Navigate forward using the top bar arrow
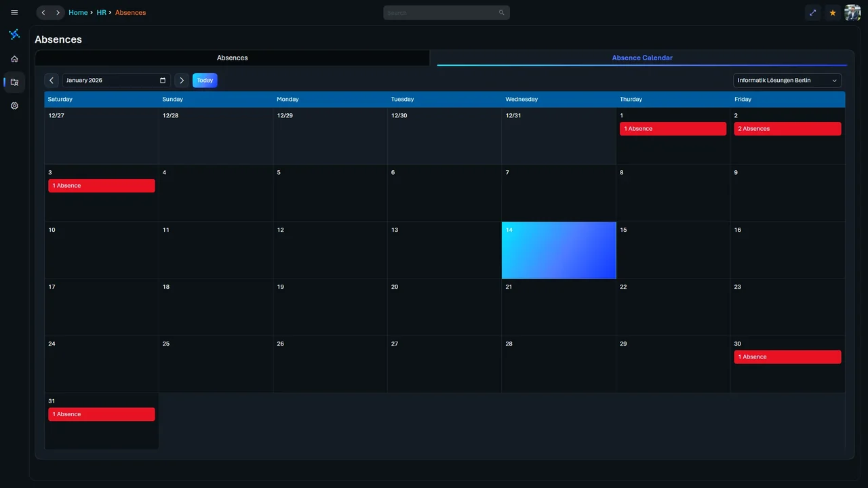The height and width of the screenshot is (488, 868). pos(58,12)
